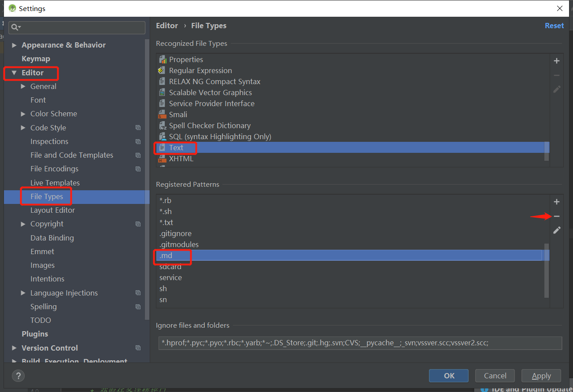
Task: Select the *.rb registered pattern
Action: click(x=165, y=200)
